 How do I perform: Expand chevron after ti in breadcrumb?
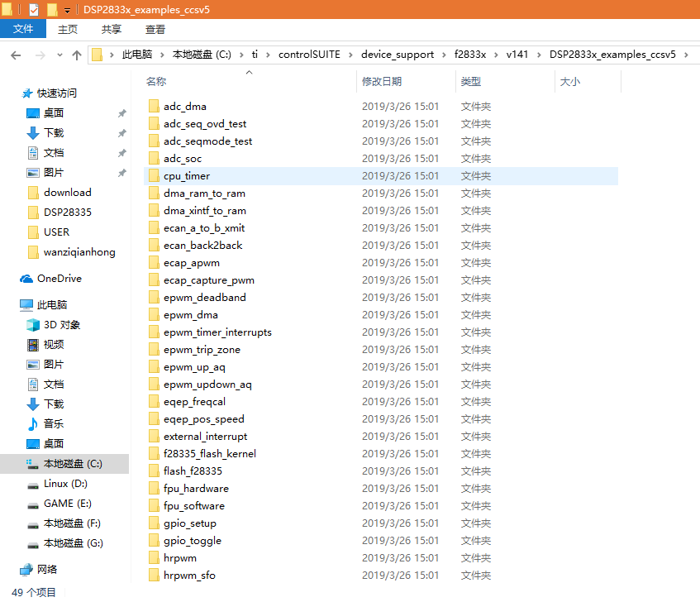268,55
